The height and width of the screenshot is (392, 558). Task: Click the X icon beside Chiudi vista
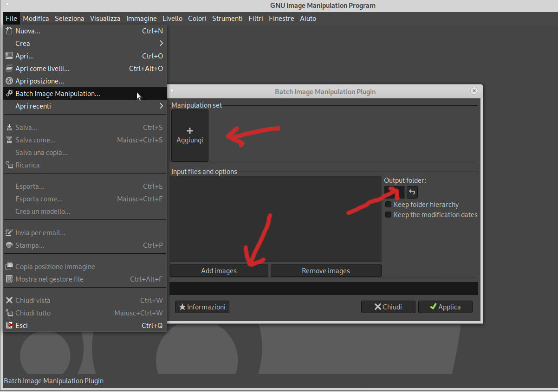coord(9,301)
